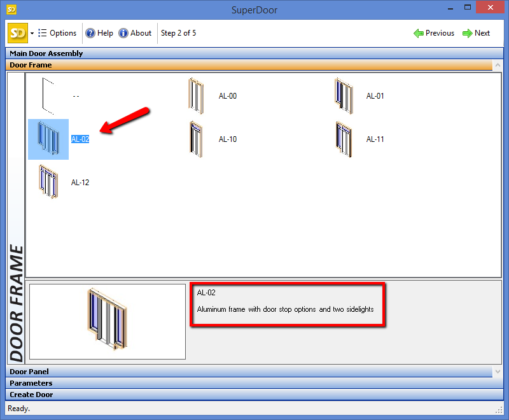Click the 'Ready.' status bar text
509x420 pixels.
[x=19, y=409]
